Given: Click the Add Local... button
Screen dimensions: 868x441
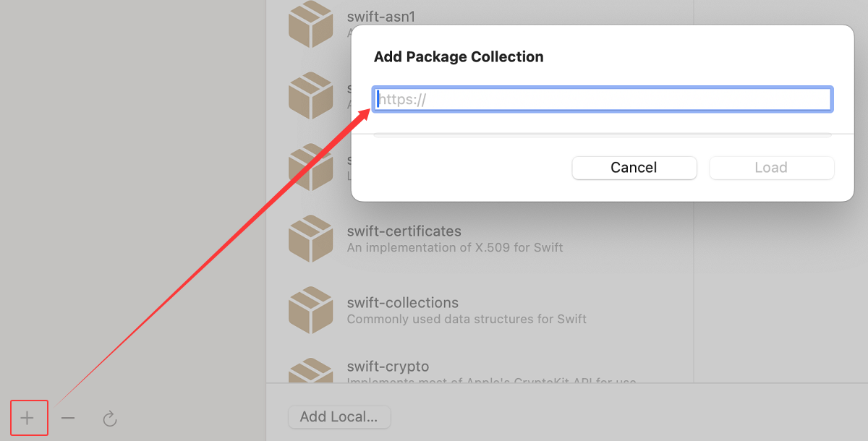Looking at the screenshot, I should coord(339,416).
